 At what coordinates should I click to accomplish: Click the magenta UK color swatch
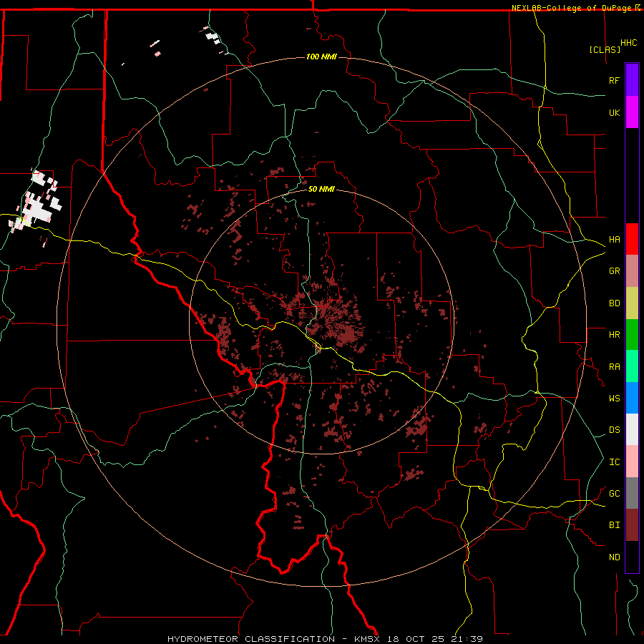click(632, 112)
